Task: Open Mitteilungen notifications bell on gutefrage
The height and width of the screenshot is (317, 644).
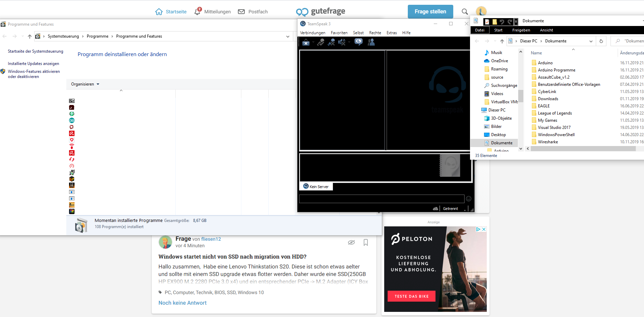Action: coord(198,11)
